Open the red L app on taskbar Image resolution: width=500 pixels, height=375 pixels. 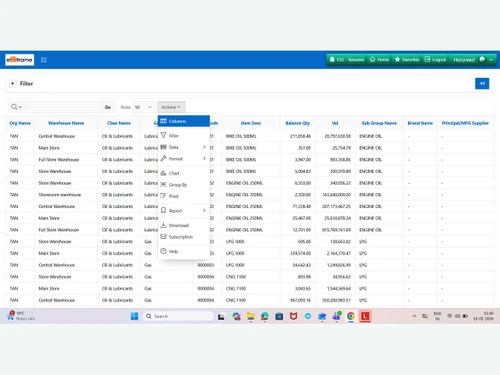pyautogui.click(x=365, y=316)
